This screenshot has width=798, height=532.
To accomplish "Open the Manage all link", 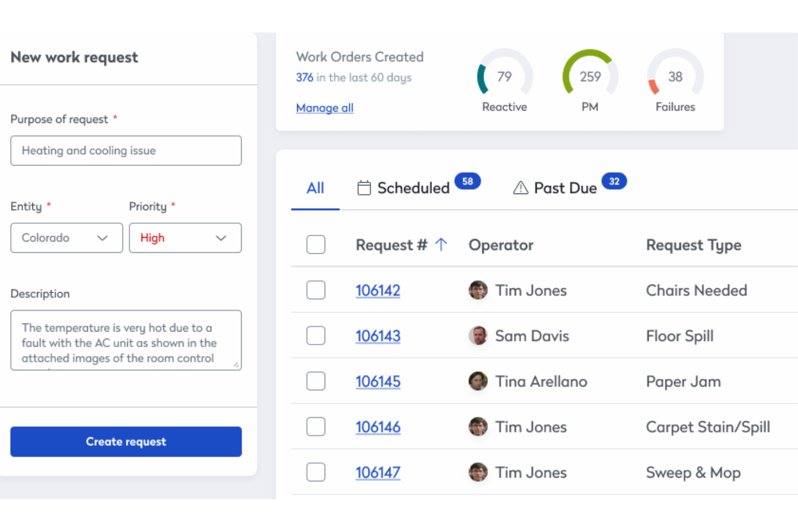I will 325,108.
